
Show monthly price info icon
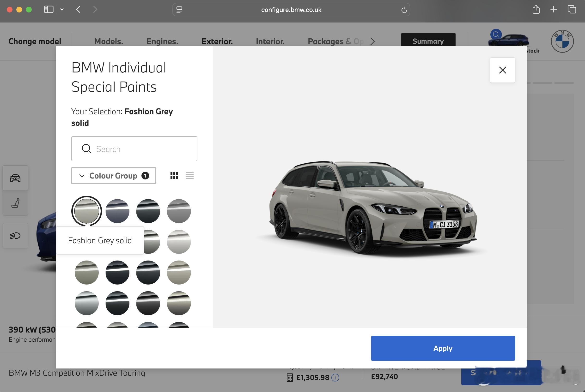(x=335, y=378)
